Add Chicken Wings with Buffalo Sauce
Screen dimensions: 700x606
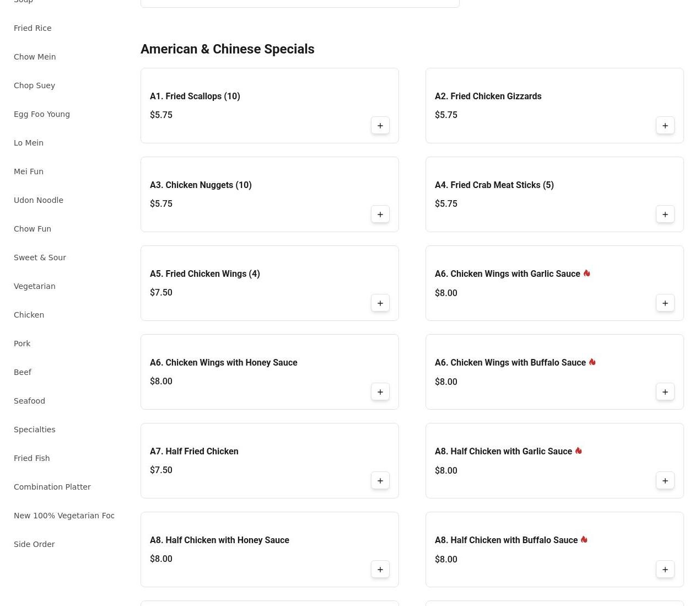tap(665, 392)
